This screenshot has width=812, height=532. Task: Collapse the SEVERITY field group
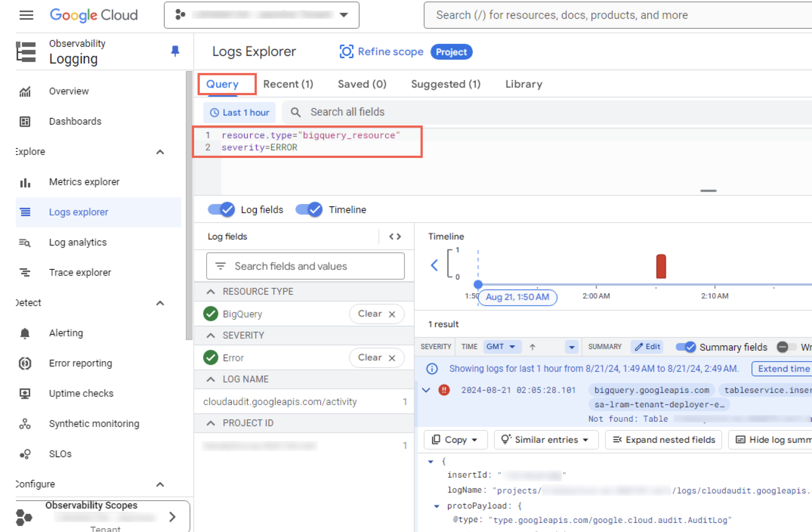click(211, 336)
